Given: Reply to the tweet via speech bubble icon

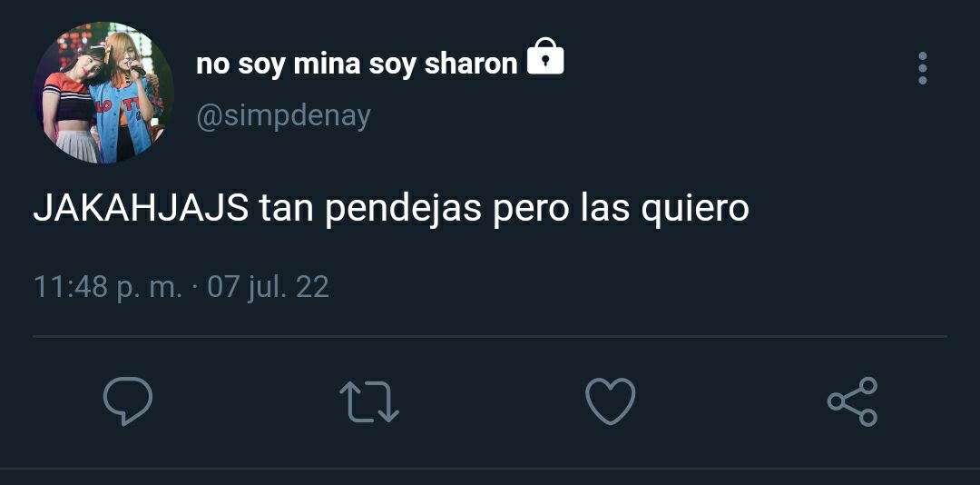Looking at the screenshot, I should [x=128, y=401].
